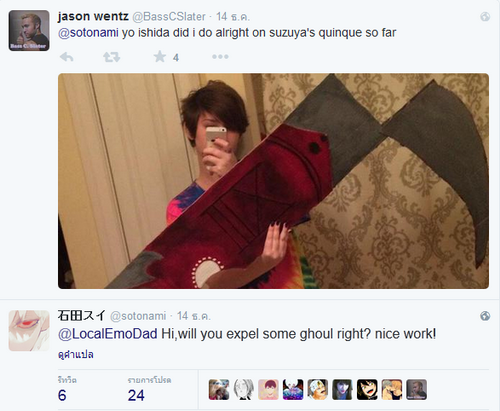This screenshot has width=500, height=411.
Task: Click the globe icon on sotonami's reply
Action: (485, 316)
